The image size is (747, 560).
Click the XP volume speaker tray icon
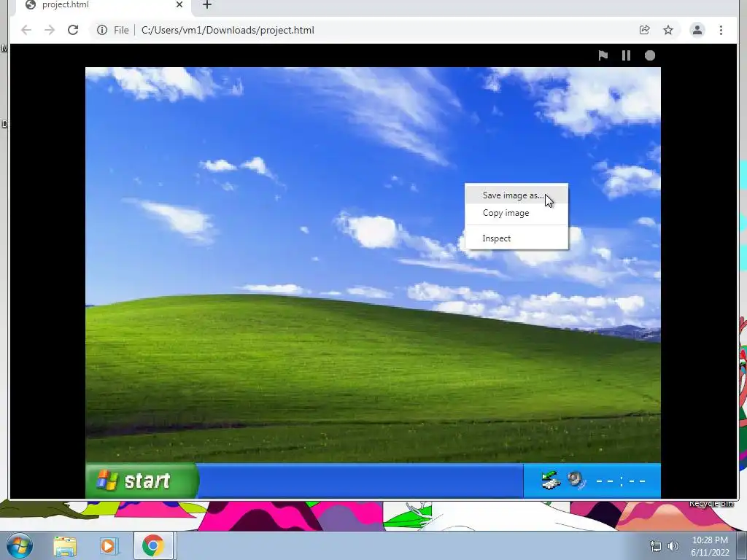pos(576,480)
